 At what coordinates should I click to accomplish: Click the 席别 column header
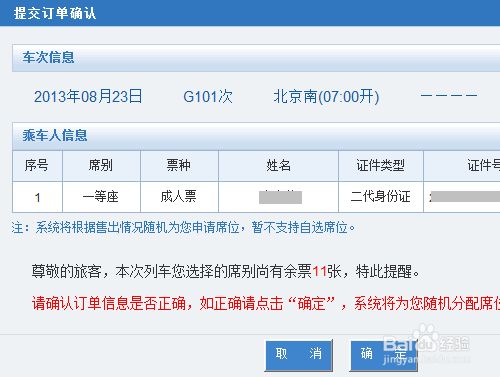tap(101, 166)
